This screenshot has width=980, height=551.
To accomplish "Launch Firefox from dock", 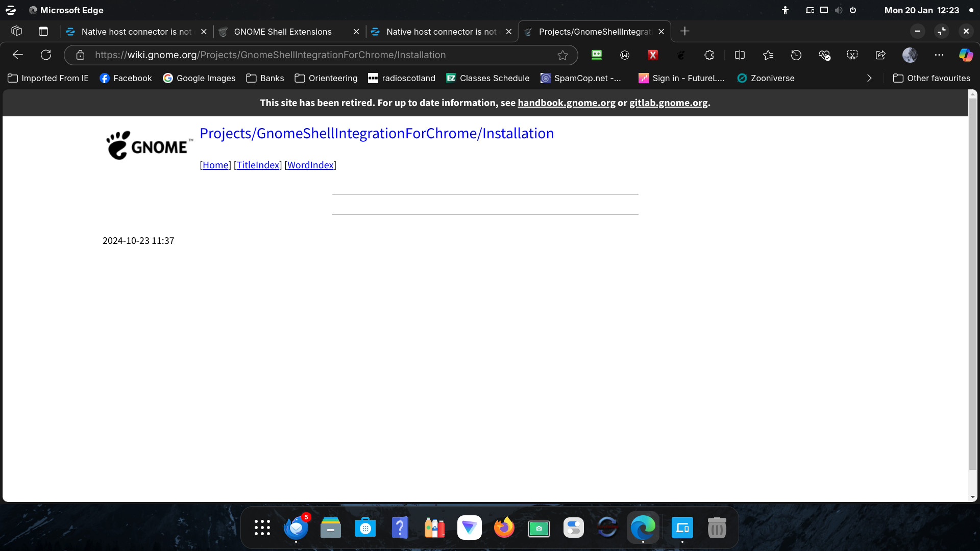I will (x=504, y=528).
